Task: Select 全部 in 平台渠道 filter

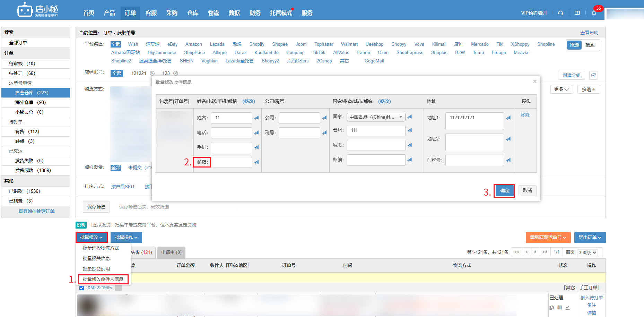Action: click(x=116, y=44)
